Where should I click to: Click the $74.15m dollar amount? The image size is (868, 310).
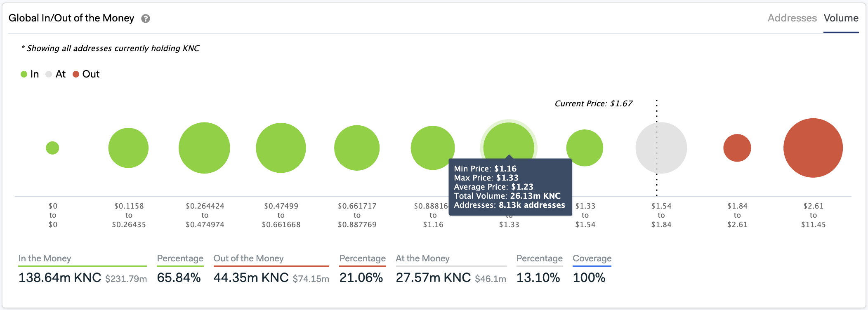click(x=311, y=279)
